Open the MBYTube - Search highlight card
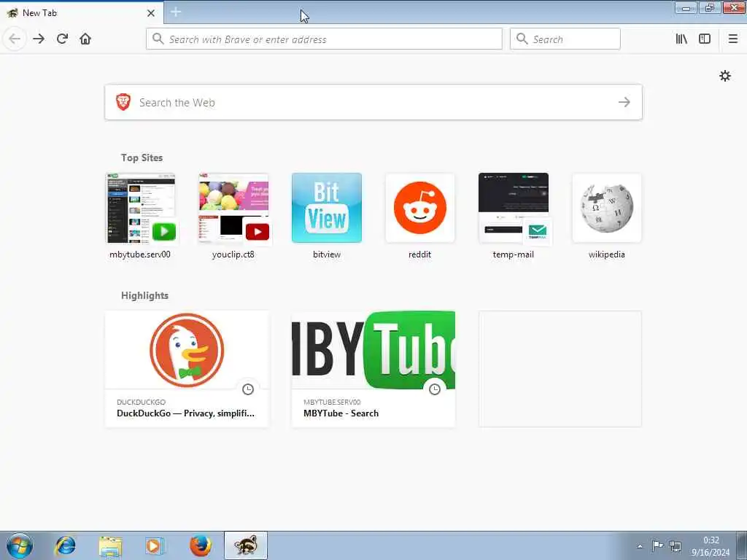747x560 pixels. [373, 369]
